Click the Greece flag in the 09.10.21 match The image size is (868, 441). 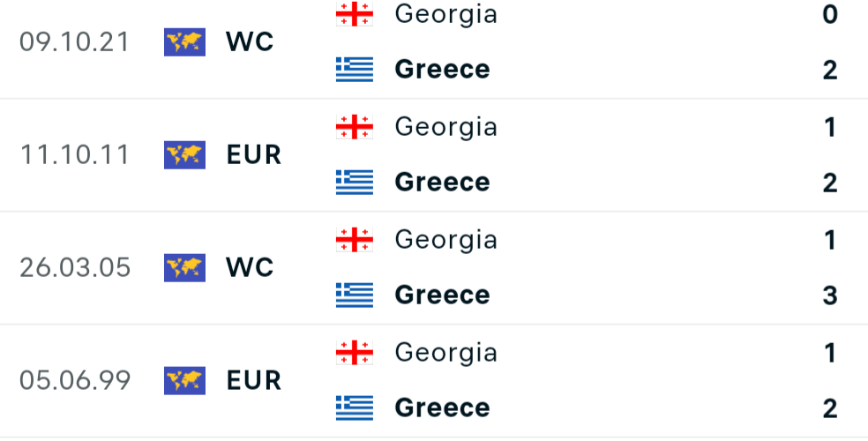355,69
